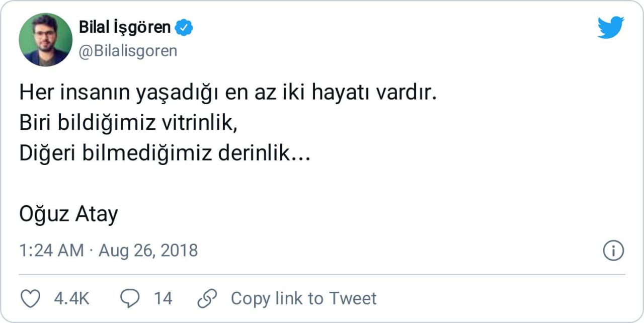Open Bilal İşgören's profile picture

tap(45, 40)
